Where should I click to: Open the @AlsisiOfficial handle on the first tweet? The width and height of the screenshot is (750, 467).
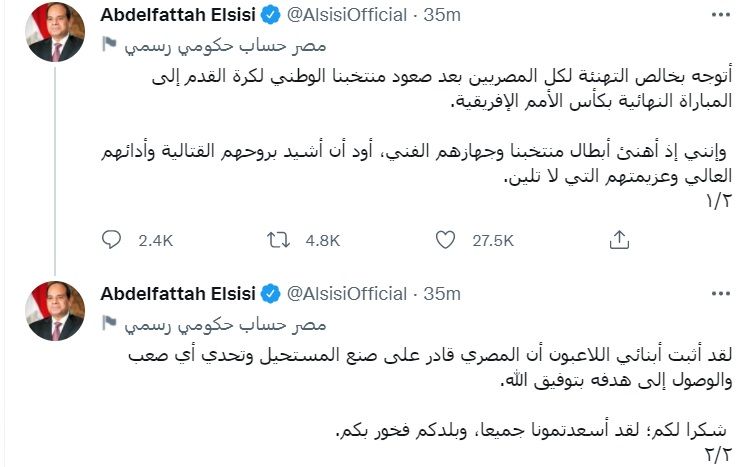(347, 16)
